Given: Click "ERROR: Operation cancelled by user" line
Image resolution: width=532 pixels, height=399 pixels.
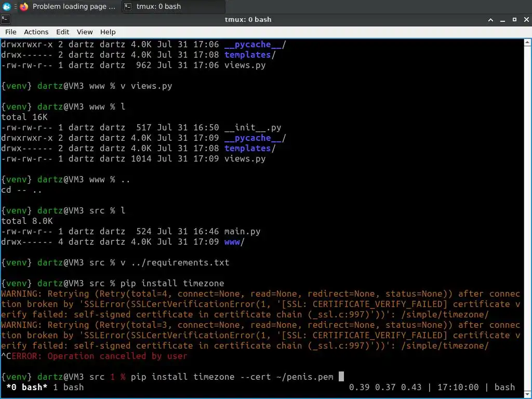Looking at the screenshot, I should click(99, 356).
